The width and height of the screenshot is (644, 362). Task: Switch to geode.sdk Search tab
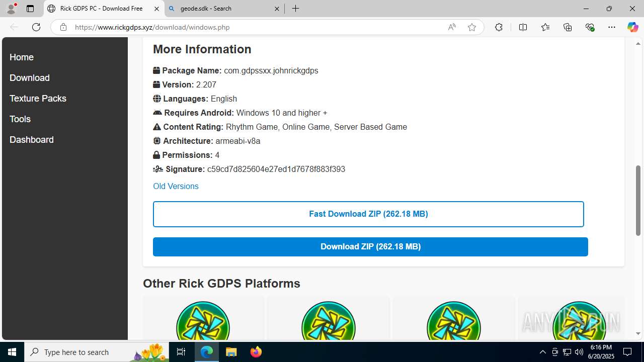[224, 9]
